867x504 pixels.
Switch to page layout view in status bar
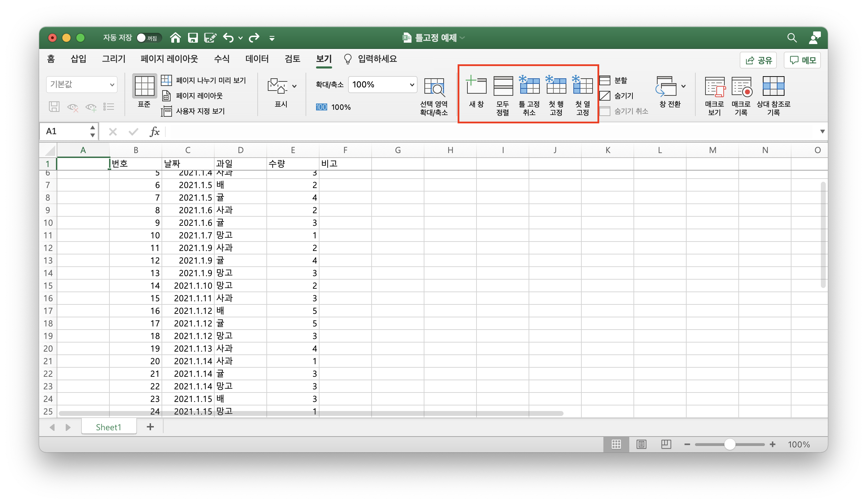tap(641, 444)
